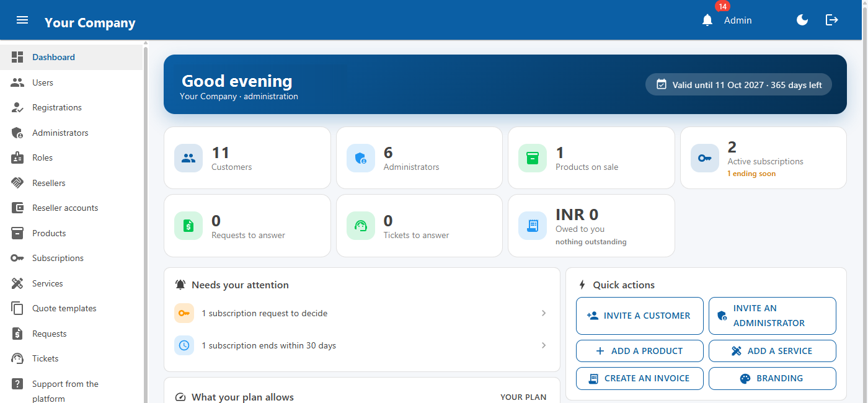The height and width of the screenshot is (403, 868).
Task: Expand chevron for subscription ends within 30 days
Action: (x=544, y=345)
